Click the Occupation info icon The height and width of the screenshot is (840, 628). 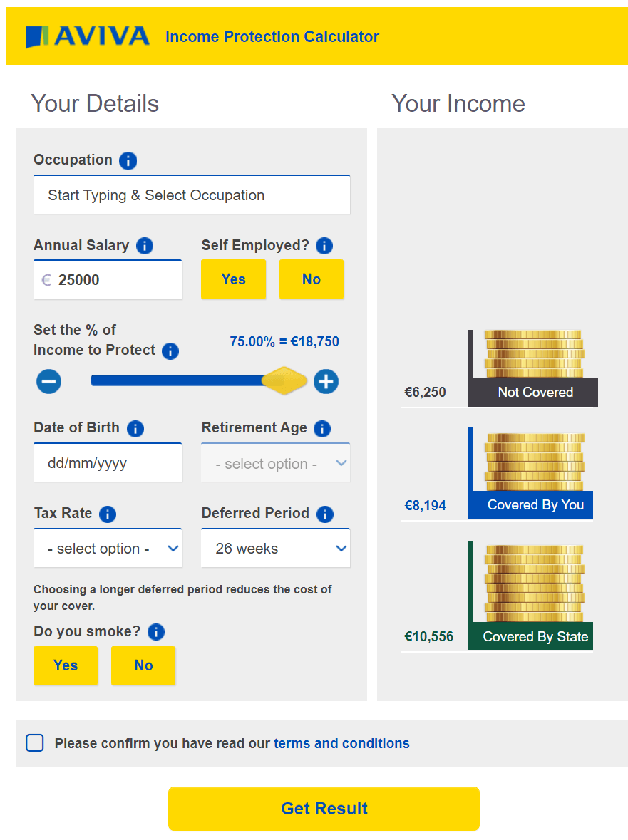click(128, 160)
